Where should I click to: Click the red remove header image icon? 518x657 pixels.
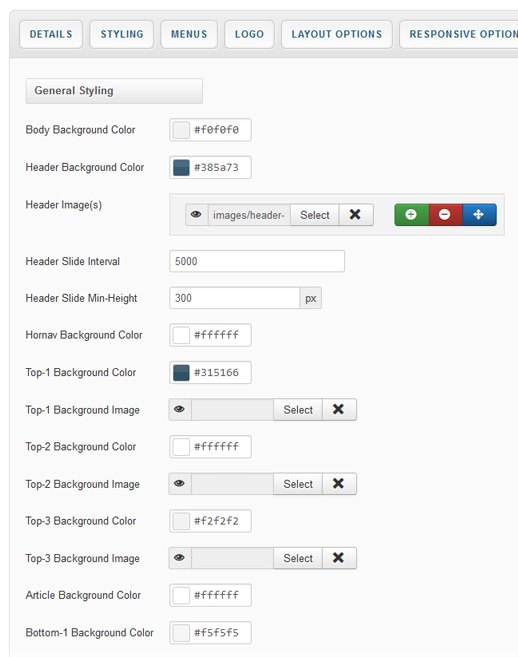click(x=445, y=215)
